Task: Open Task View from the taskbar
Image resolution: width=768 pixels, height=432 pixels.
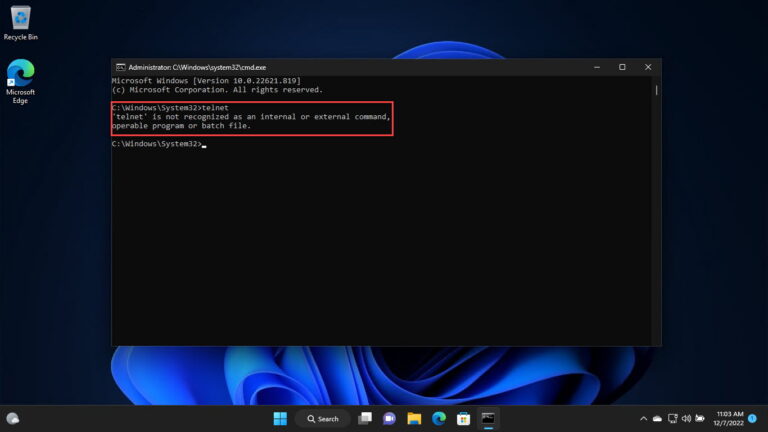Action: tap(365, 418)
